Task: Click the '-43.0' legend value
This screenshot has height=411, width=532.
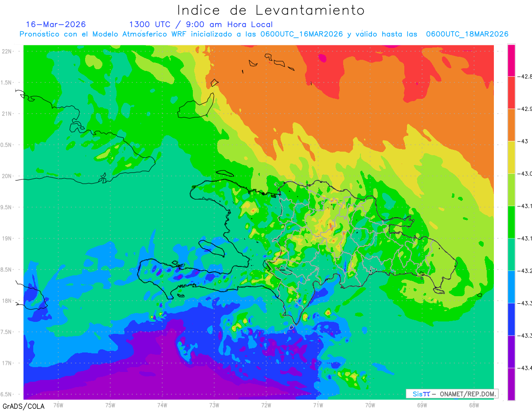Action: click(524, 174)
